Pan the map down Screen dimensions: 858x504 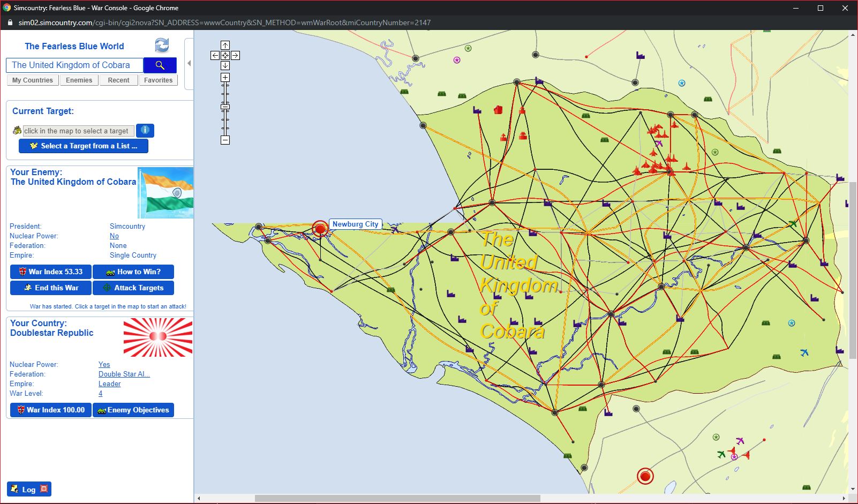pyautogui.click(x=225, y=65)
